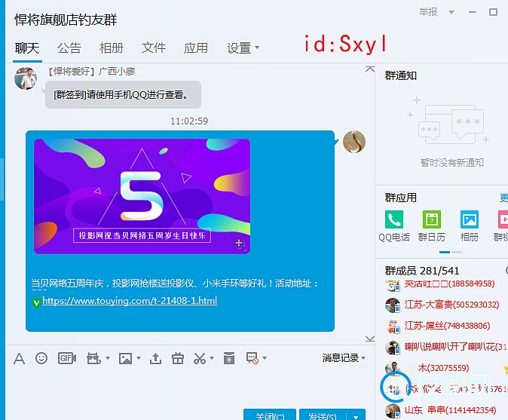Image resolution: width=508 pixels, height=420 pixels.
Task: Switch to the 文件 tab
Action: point(154,48)
